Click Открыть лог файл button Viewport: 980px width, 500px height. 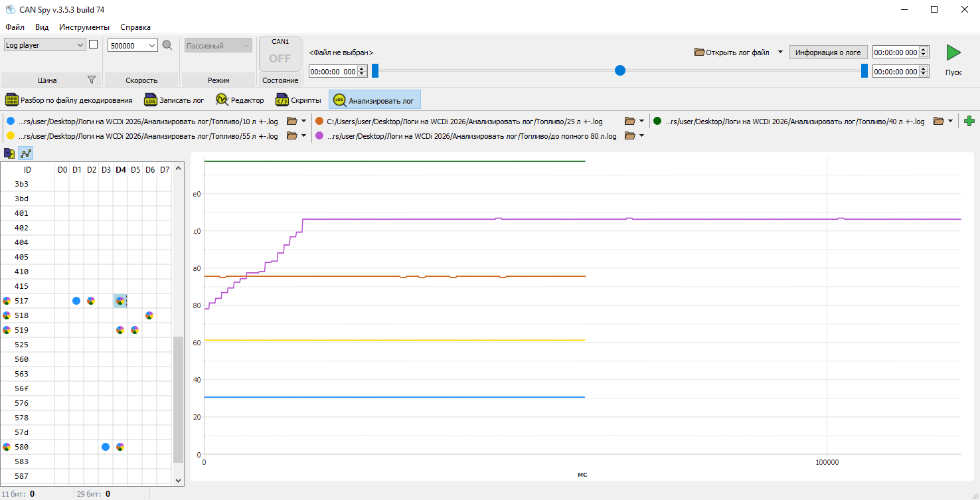[732, 52]
